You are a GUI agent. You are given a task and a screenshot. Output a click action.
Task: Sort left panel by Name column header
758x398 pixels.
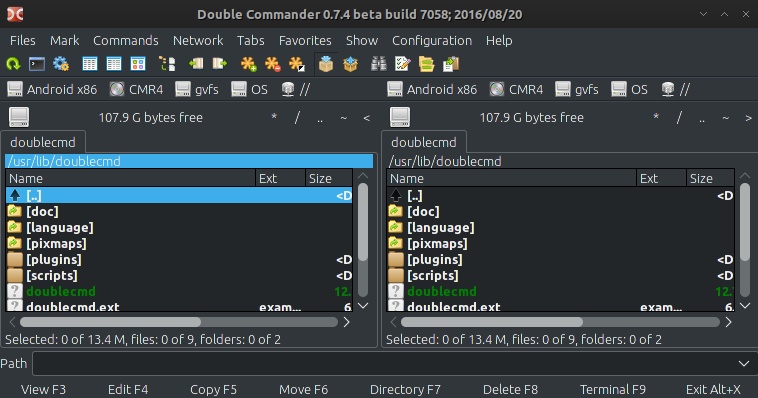pyautogui.click(x=130, y=178)
